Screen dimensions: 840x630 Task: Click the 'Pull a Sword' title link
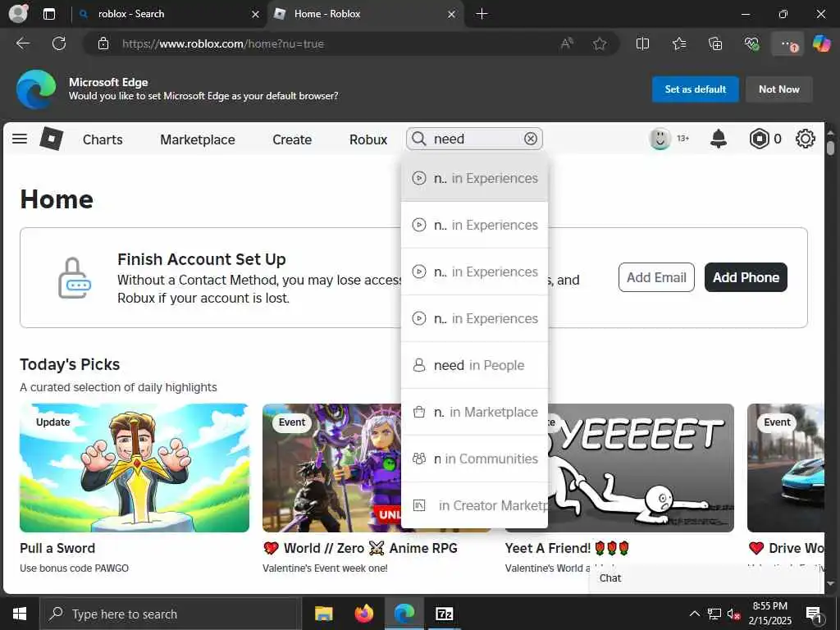click(57, 548)
